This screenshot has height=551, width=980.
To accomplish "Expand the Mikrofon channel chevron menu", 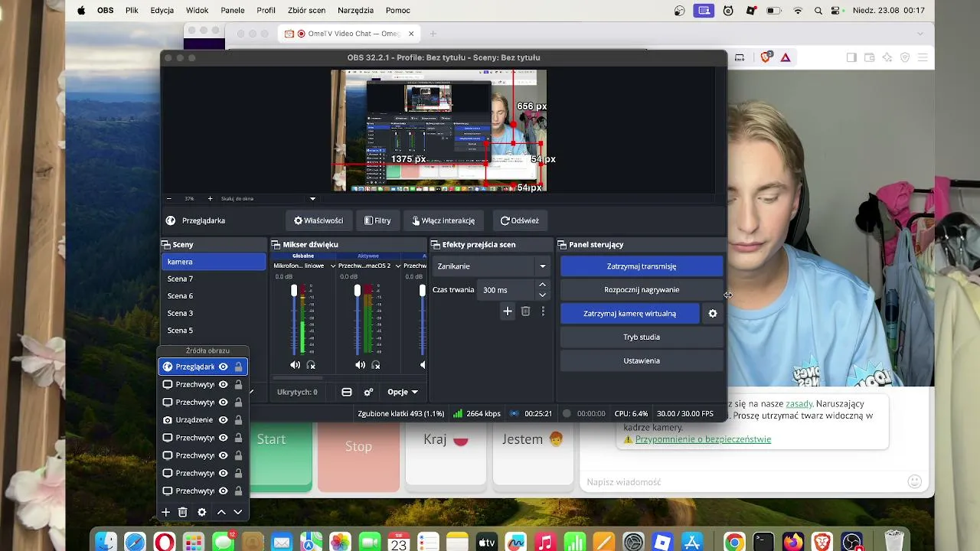I will tap(333, 266).
